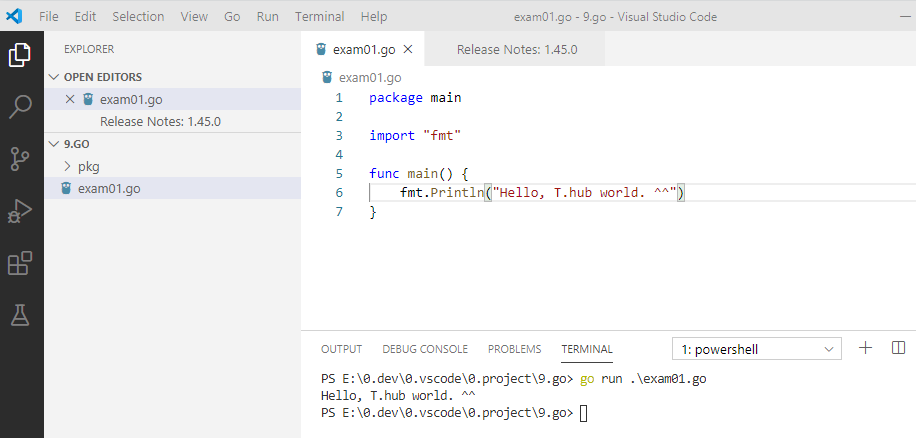The height and width of the screenshot is (438, 916).
Task: Open the Source Control view icon
Action: (20, 159)
